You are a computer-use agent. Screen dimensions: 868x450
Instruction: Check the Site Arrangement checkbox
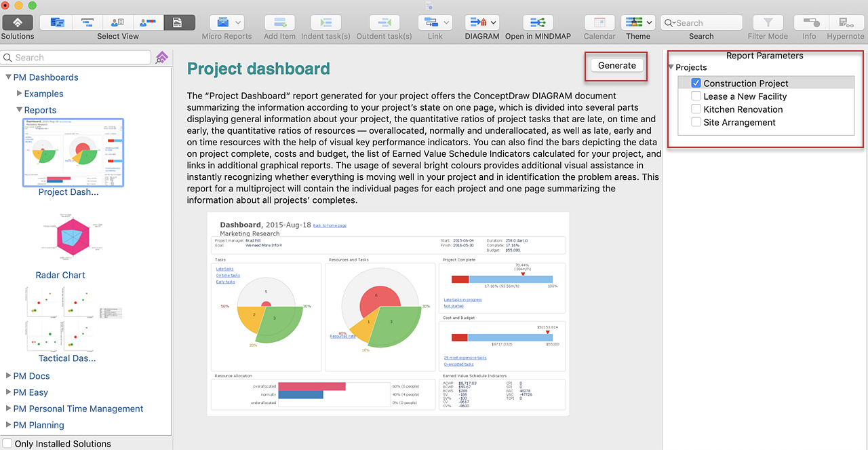coord(696,122)
